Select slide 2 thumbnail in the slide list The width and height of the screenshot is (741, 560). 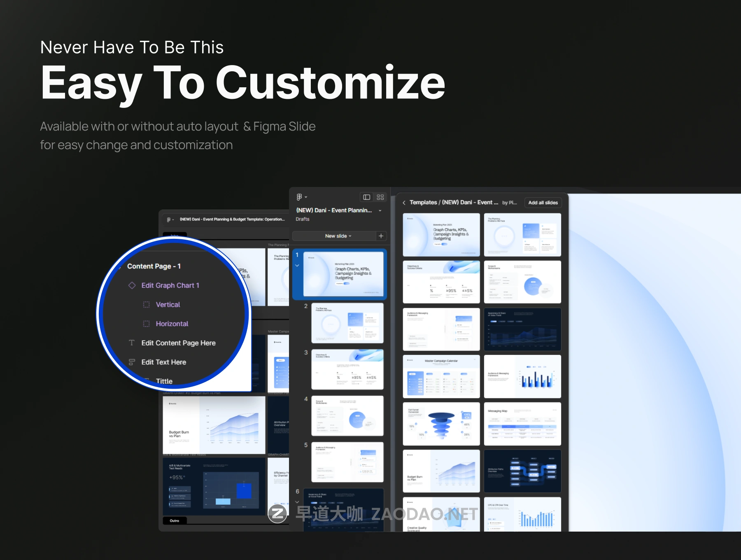(347, 323)
